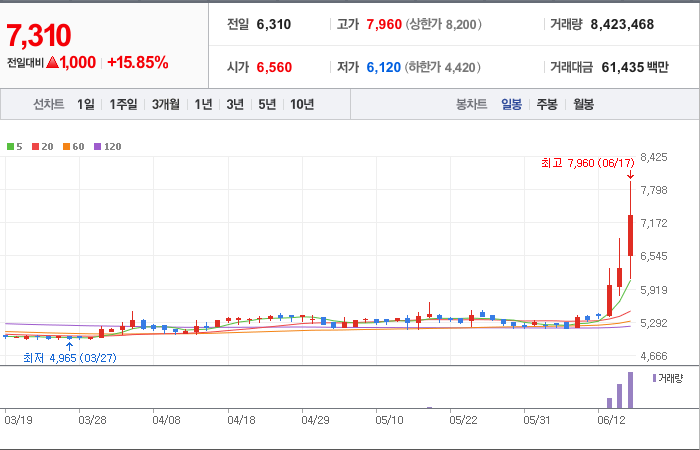Click the 최저 4,965 (03/27) marker
Image resolution: width=700 pixels, height=450 pixels.
(70, 358)
